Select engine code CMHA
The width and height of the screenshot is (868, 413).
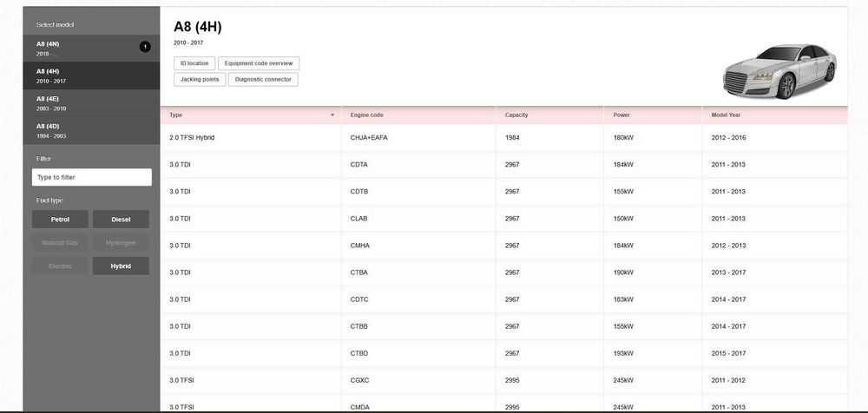[x=360, y=246]
